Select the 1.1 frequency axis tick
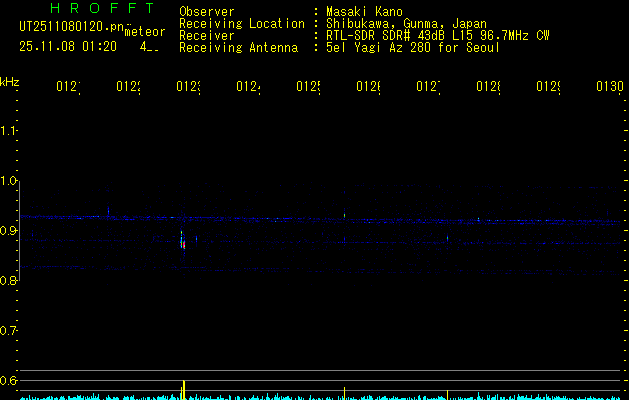 pyautogui.click(x=10, y=131)
